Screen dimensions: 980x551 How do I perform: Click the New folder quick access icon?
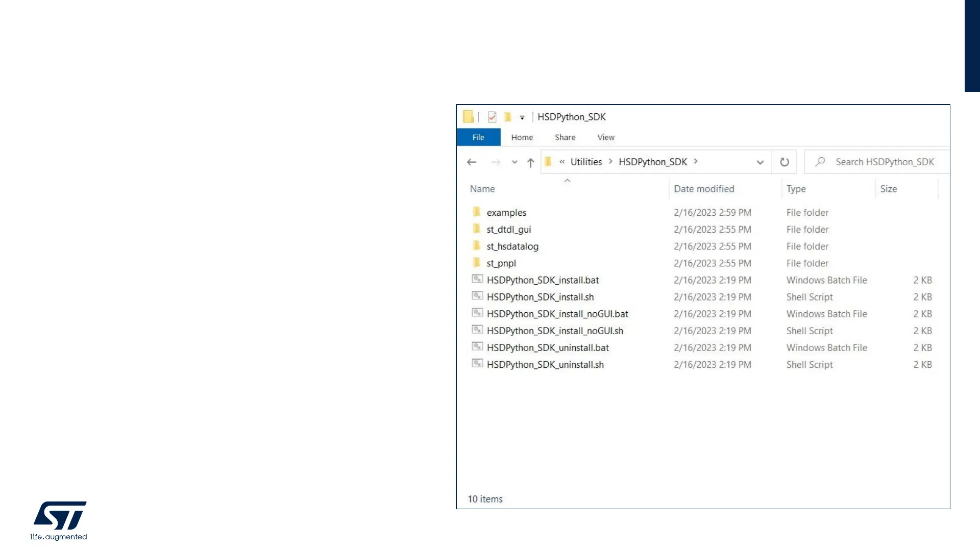[508, 117]
